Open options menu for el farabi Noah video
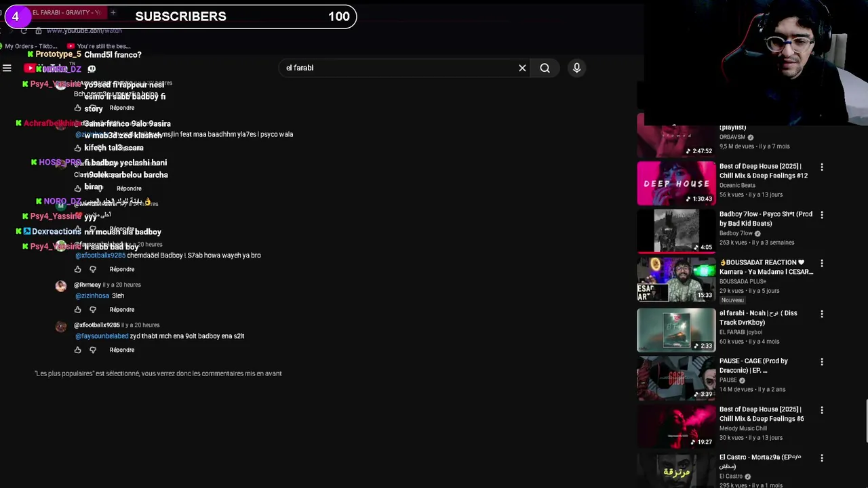 point(822,314)
